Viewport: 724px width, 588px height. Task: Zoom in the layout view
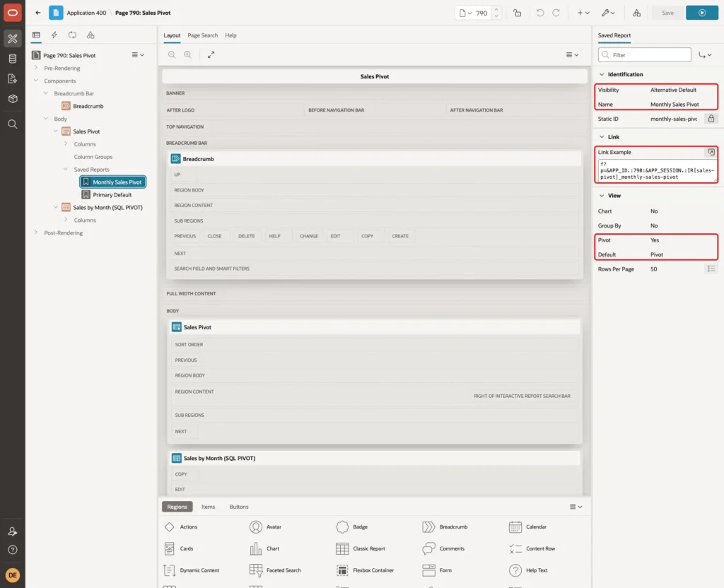click(x=187, y=55)
